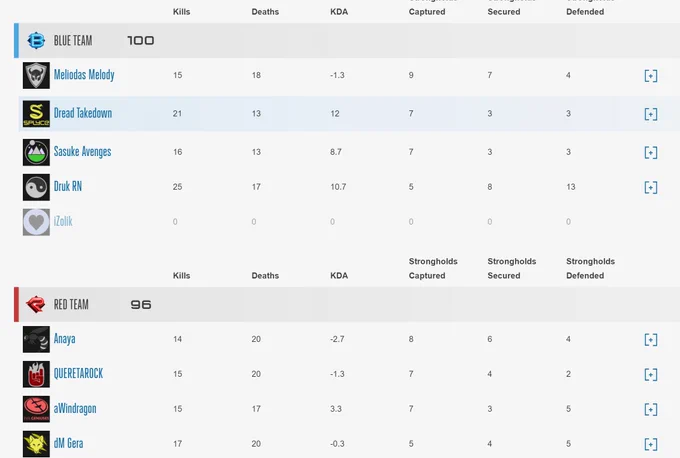Click Meliodas Melody's horned skull emblem
This screenshot has width=680, height=458.
pos(36,75)
